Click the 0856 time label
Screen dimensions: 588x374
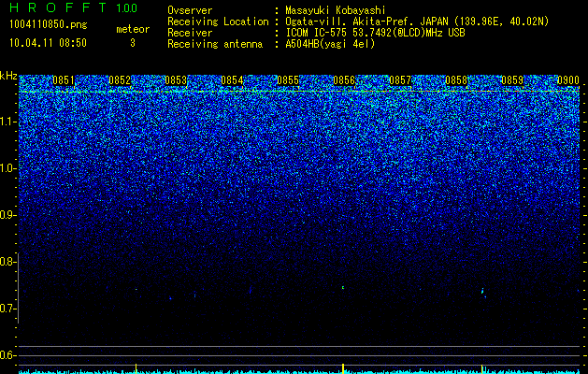pyautogui.click(x=344, y=80)
